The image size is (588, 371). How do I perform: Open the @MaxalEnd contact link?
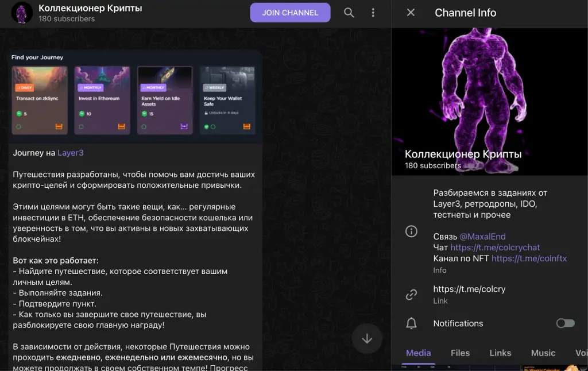[482, 237]
